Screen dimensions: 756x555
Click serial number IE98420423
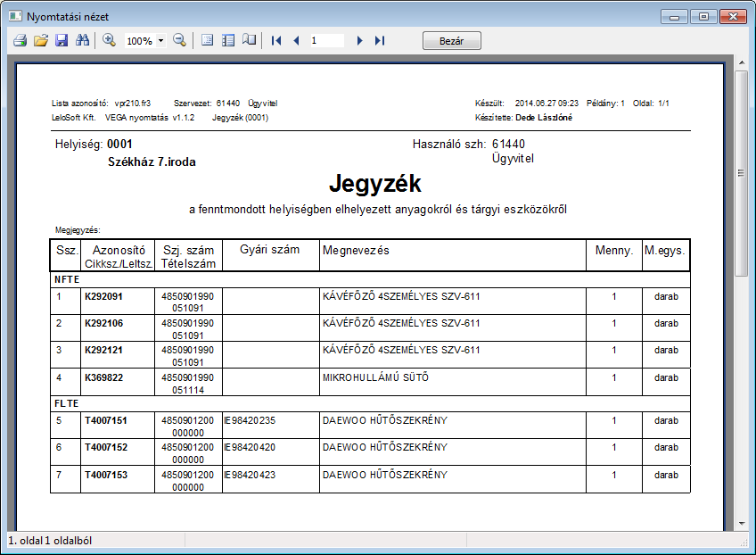[250, 475]
